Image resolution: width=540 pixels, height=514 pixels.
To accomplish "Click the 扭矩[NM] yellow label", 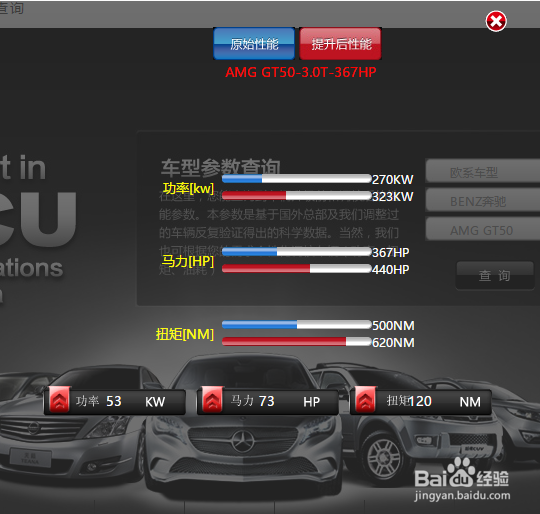I will (x=185, y=334).
